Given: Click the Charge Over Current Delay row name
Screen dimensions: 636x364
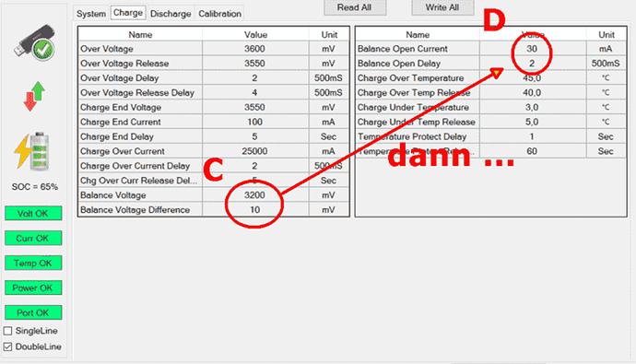Looking at the screenshot, I should [135, 166].
